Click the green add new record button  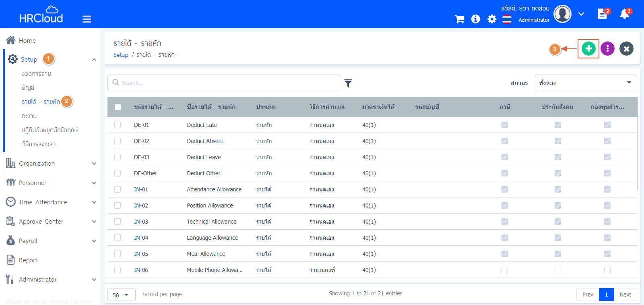point(588,49)
